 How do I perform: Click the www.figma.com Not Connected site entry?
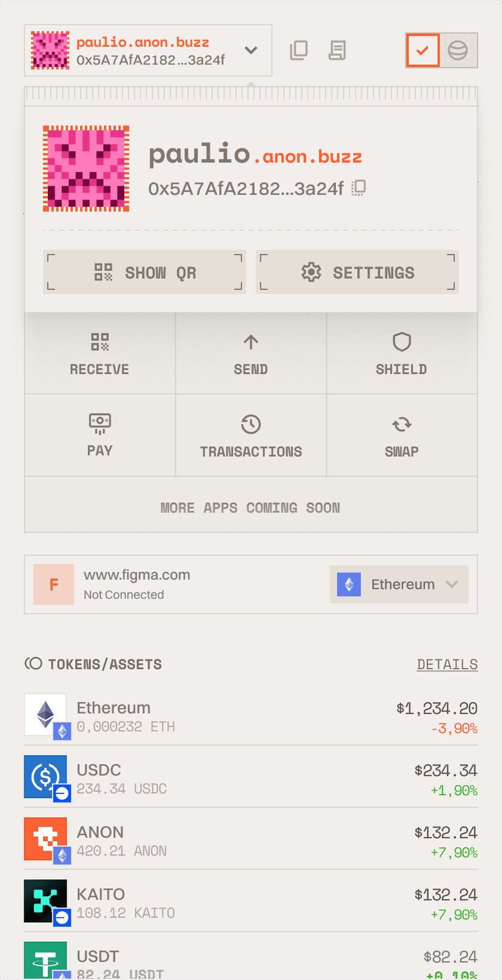click(136, 584)
